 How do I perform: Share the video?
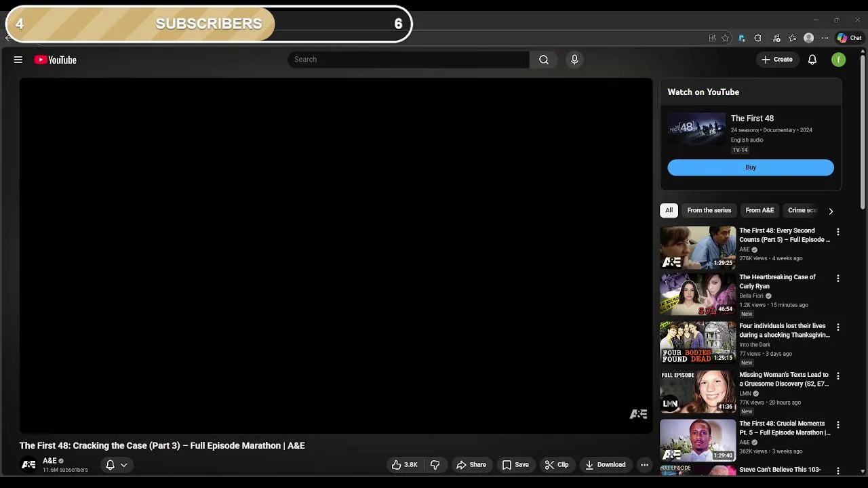[471, 465]
